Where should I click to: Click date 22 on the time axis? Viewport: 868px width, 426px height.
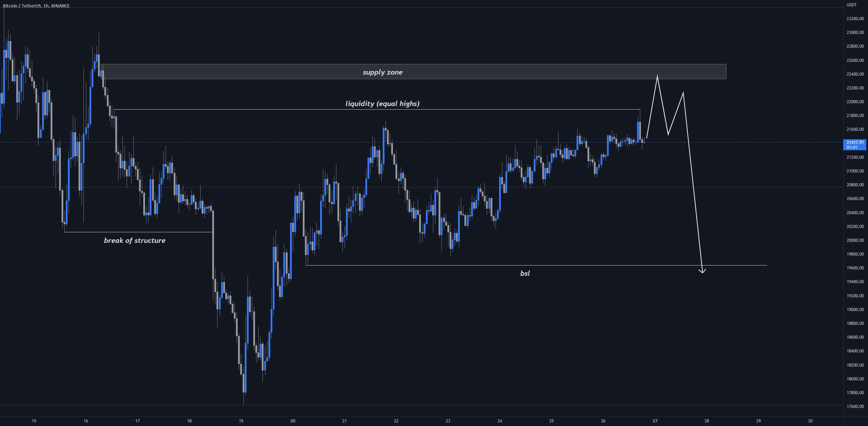(396, 421)
